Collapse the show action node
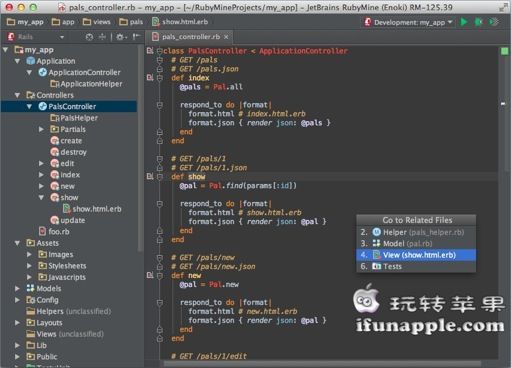This screenshot has width=511, height=368. [x=41, y=197]
